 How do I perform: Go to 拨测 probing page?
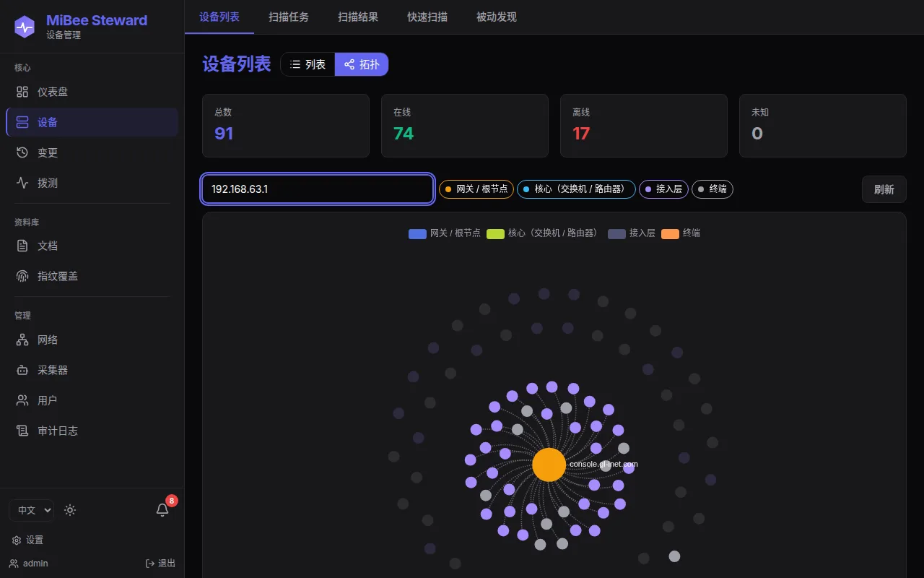click(x=92, y=183)
